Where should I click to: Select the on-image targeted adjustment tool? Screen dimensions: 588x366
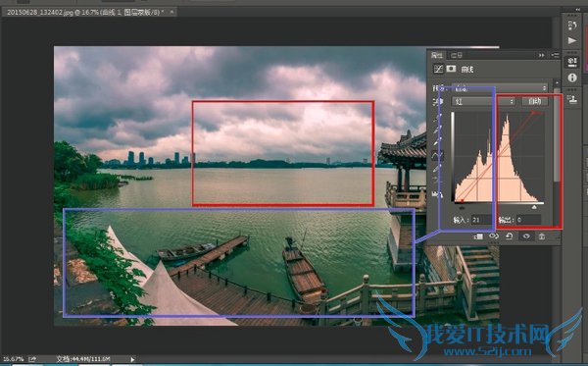pos(437,102)
